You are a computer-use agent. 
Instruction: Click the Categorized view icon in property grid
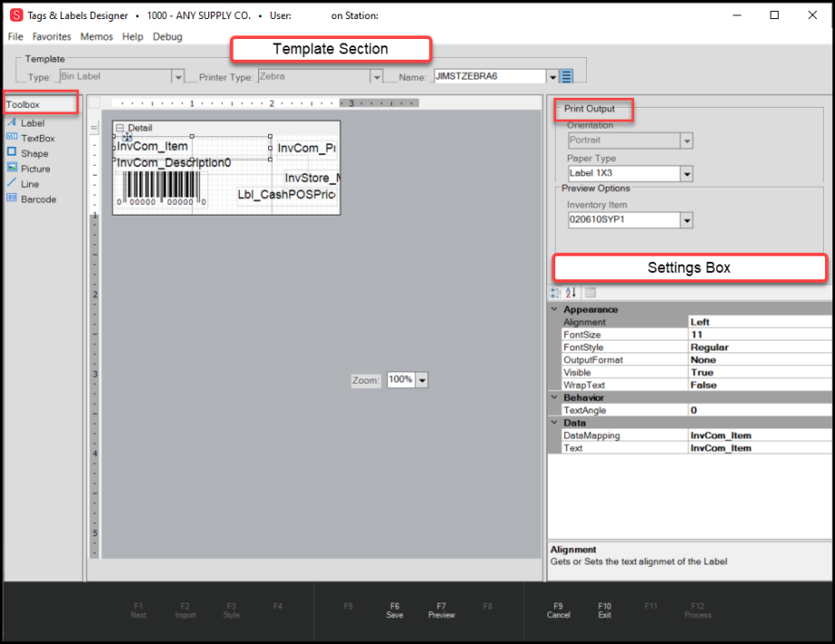pyautogui.click(x=555, y=293)
